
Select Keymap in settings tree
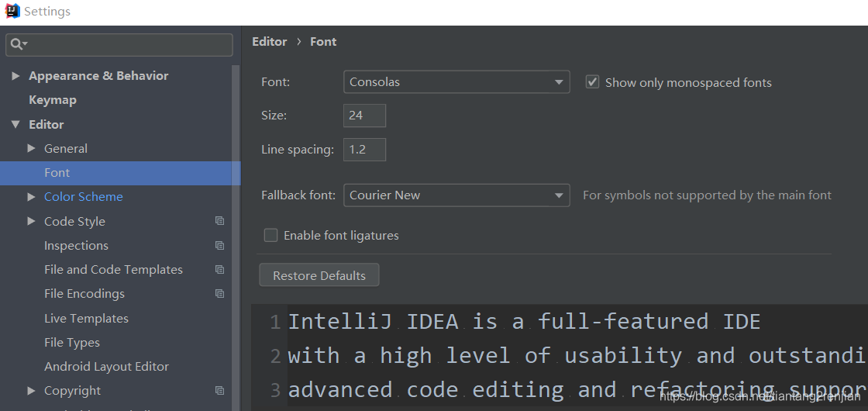tap(53, 100)
